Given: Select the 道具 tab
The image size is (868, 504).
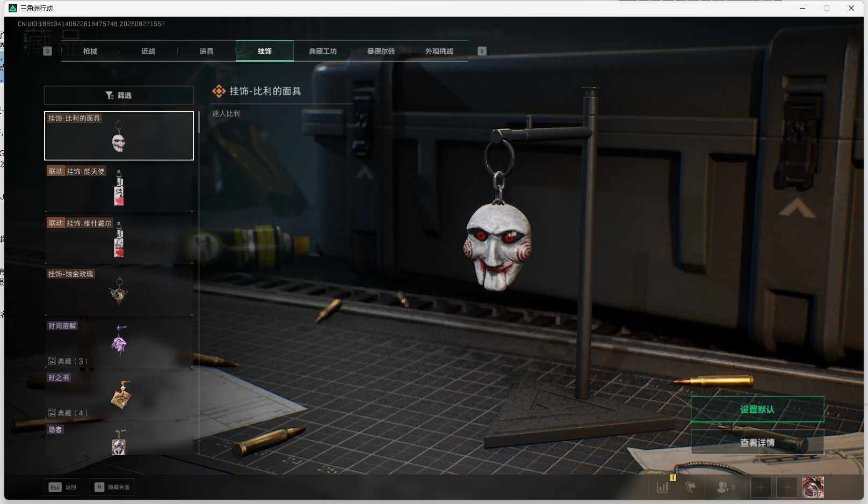Looking at the screenshot, I should [x=206, y=51].
